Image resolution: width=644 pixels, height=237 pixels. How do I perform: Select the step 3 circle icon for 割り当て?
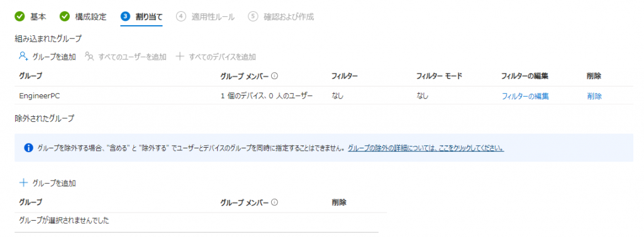click(x=125, y=17)
